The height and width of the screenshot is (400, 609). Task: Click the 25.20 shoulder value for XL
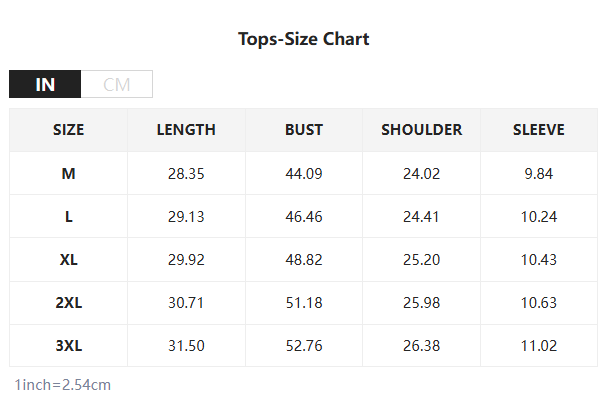tap(421, 259)
